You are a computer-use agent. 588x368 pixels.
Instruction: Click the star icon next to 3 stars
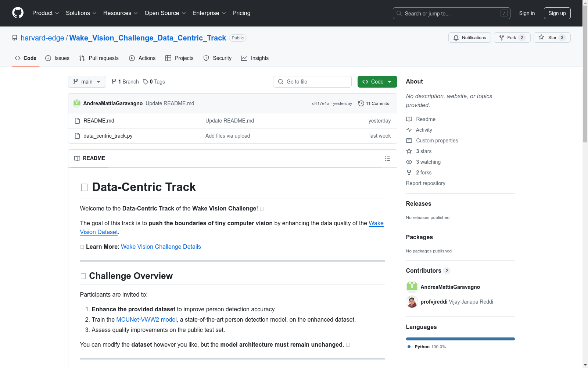click(409, 151)
